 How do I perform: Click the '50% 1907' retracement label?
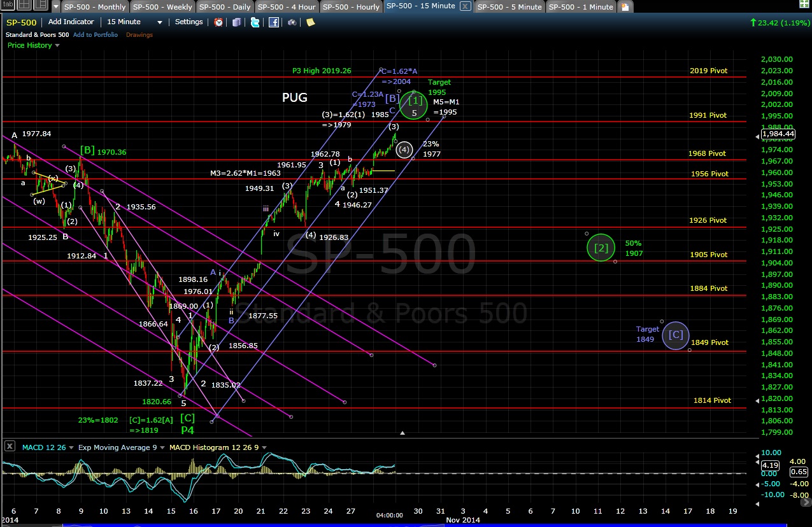(x=634, y=248)
